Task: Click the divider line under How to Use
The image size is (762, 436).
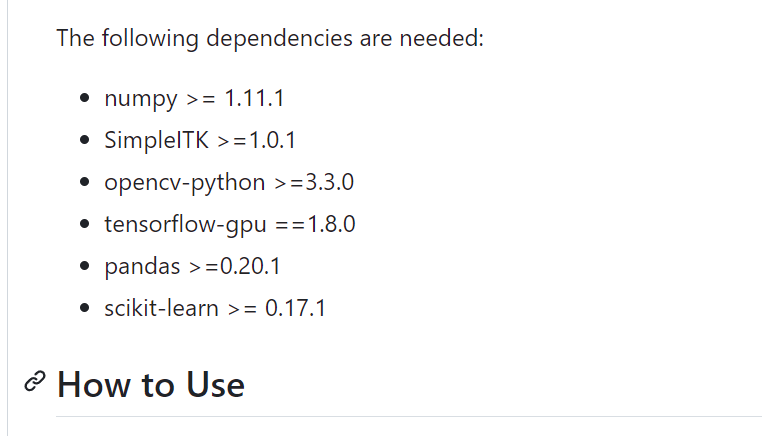Action: (x=409, y=416)
